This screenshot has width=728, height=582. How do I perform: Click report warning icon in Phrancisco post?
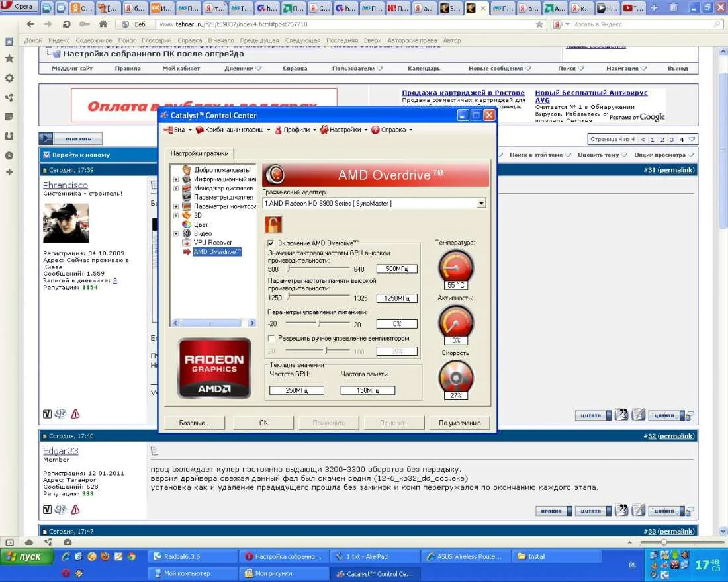(x=75, y=414)
